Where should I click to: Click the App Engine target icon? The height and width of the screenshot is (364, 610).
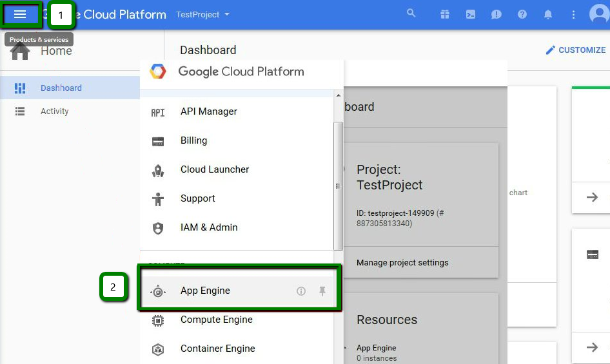(x=157, y=291)
